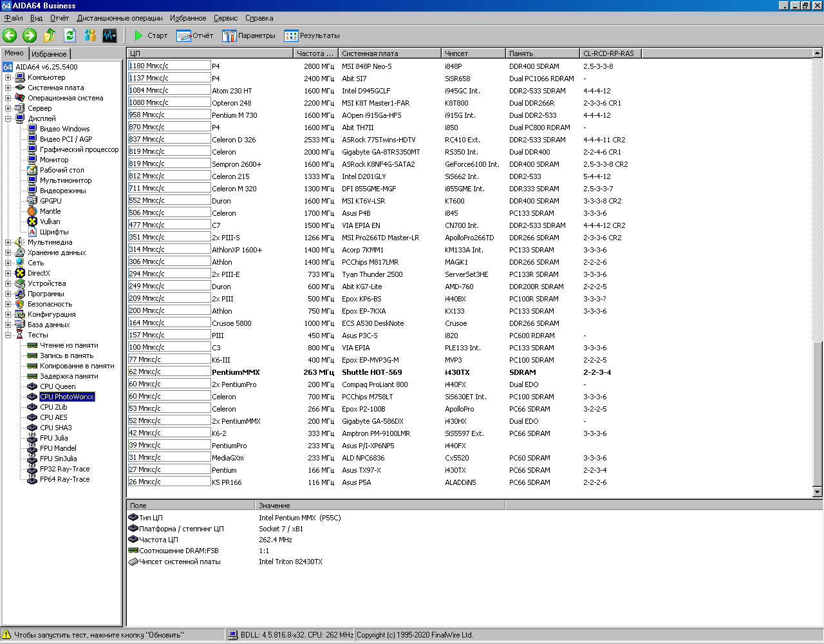Select the CPU ZLib test icon
824x644 pixels.
32,407
